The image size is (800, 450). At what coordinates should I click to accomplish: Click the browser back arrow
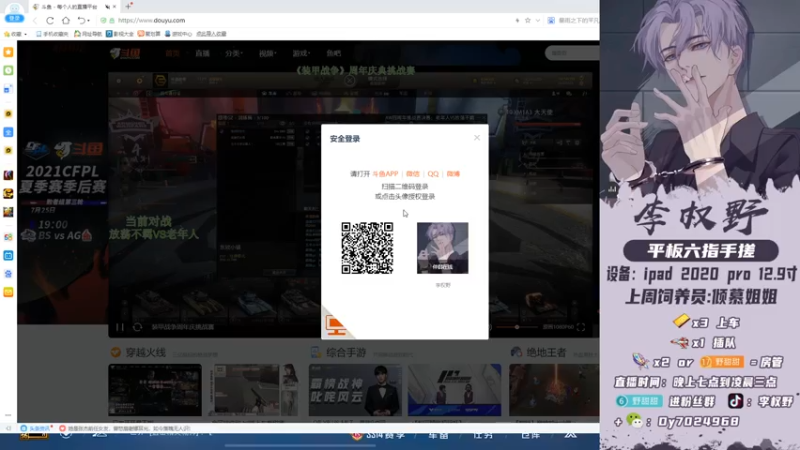click(35, 20)
